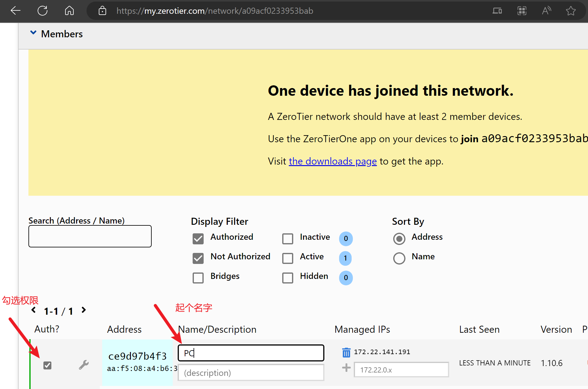Click the plus icon to add IP
The image size is (588, 389).
tap(346, 368)
